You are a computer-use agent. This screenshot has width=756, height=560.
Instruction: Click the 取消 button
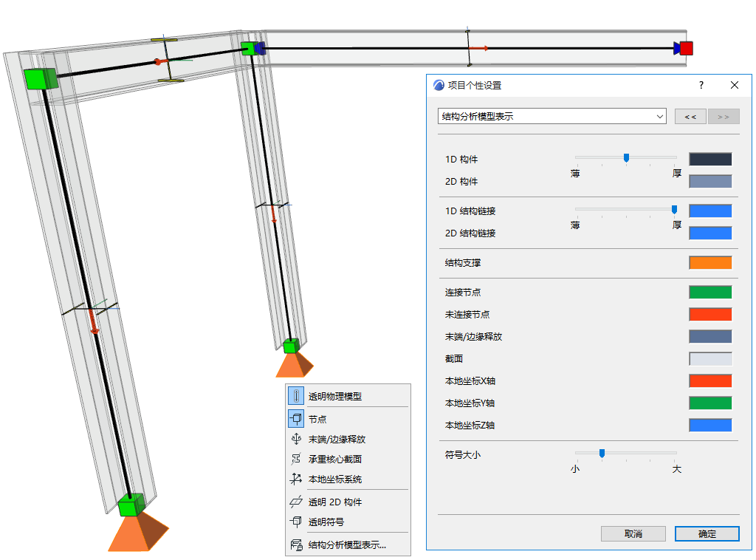coord(633,534)
